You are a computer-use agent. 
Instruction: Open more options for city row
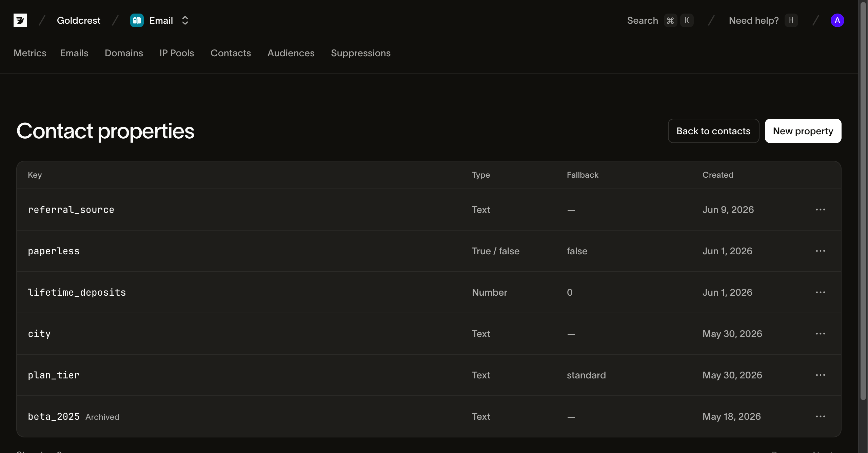pyautogui.click(x=821, y=334)
